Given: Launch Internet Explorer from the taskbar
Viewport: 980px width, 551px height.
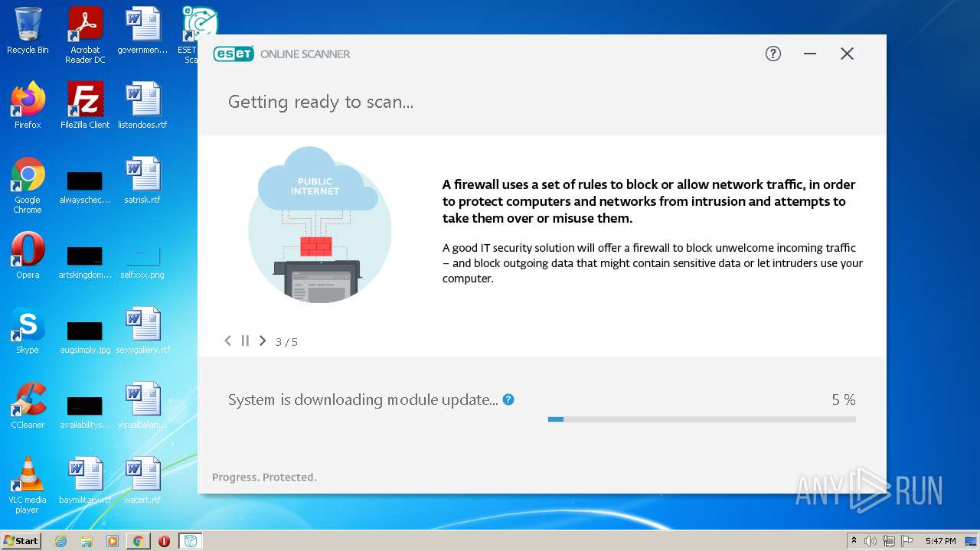Looking at the screenshot, I should (61, 541).
